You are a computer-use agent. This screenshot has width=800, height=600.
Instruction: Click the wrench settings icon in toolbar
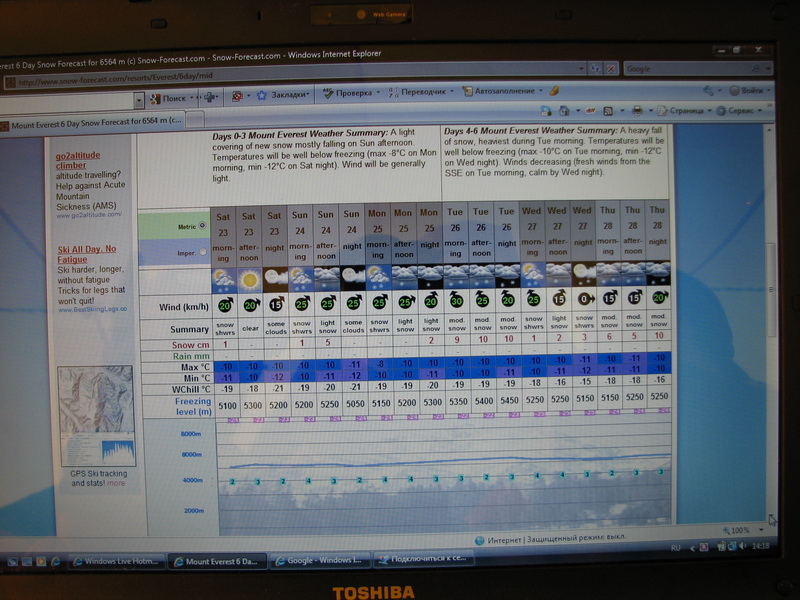[x=708, y=91]
